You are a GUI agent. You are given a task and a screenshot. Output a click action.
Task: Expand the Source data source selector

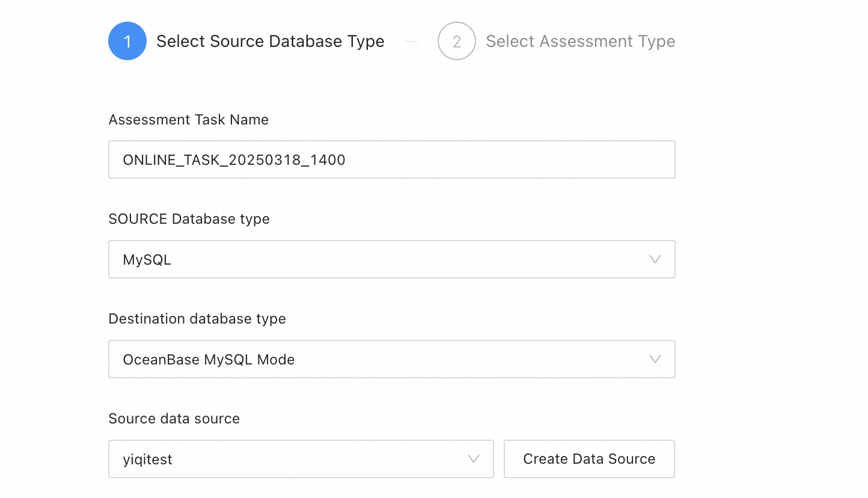(301, 459)
